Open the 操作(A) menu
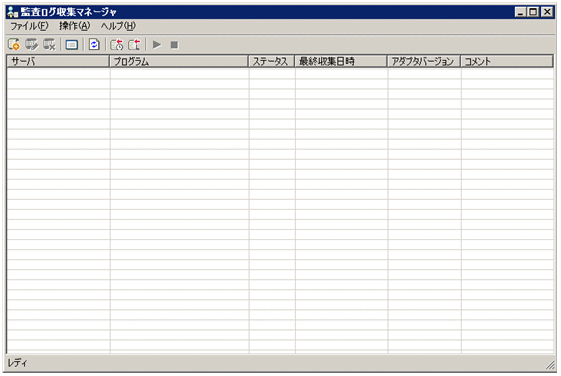Screen dimensions: 561x376 pos(74,26)
